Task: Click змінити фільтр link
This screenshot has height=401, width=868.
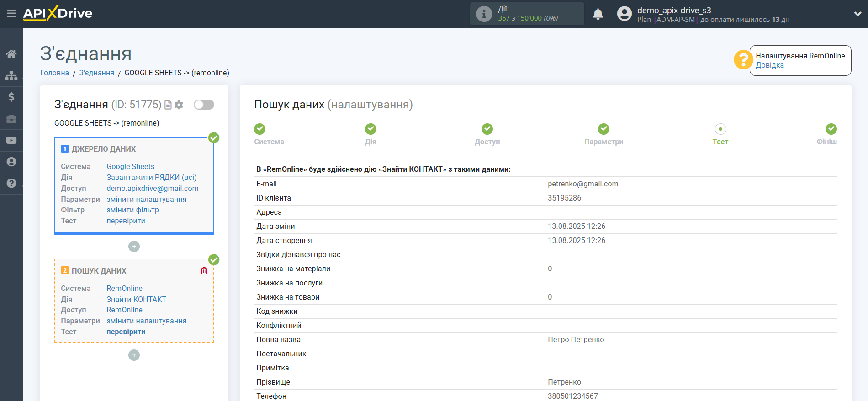Action: pos(133,210)
